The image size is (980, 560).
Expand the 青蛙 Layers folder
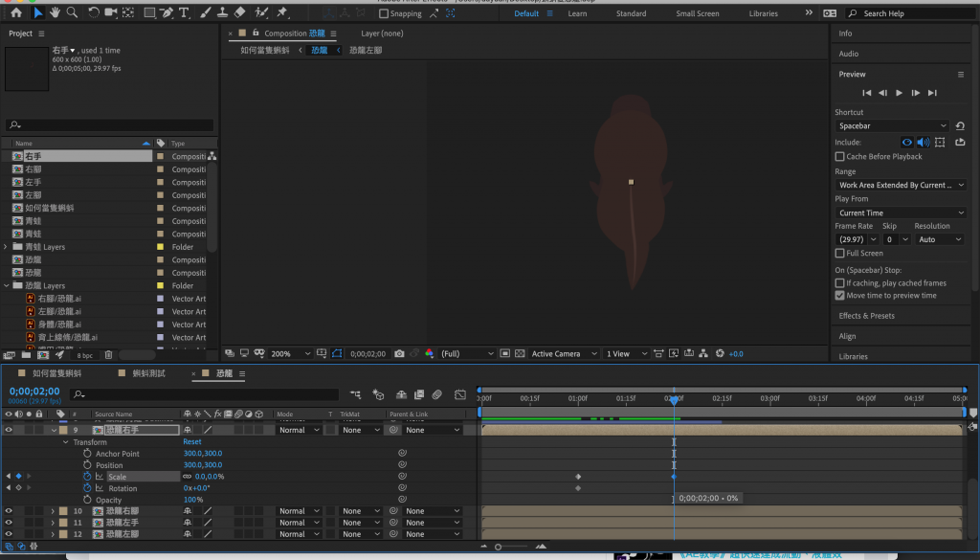(x=7, y=247)
